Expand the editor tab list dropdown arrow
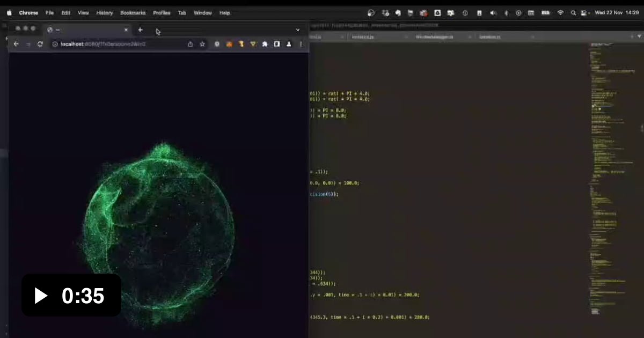This screenshot has width=644, height=338. (x=639, y=36)
